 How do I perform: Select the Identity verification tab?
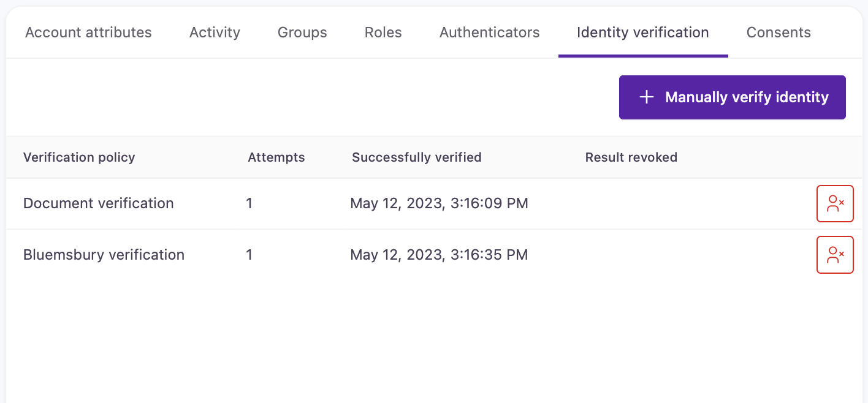pos(642,32)
